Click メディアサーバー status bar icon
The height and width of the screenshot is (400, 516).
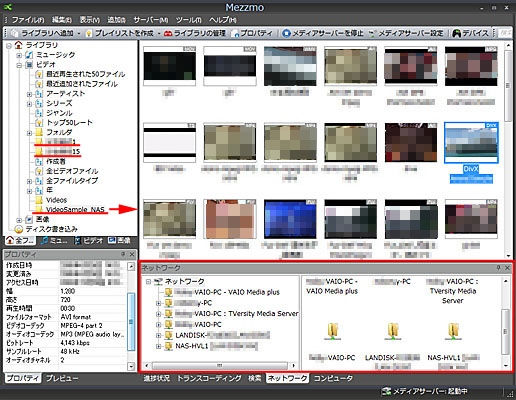tap(386, 391)
